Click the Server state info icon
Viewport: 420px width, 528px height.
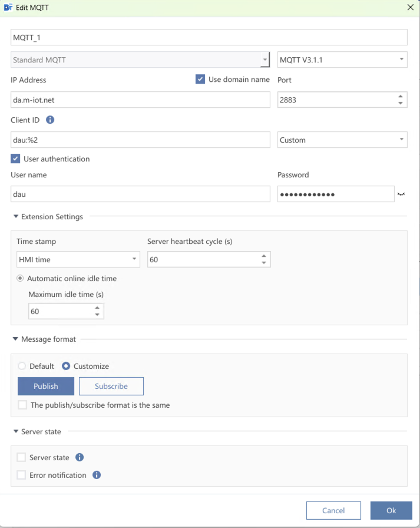(80, 457)
